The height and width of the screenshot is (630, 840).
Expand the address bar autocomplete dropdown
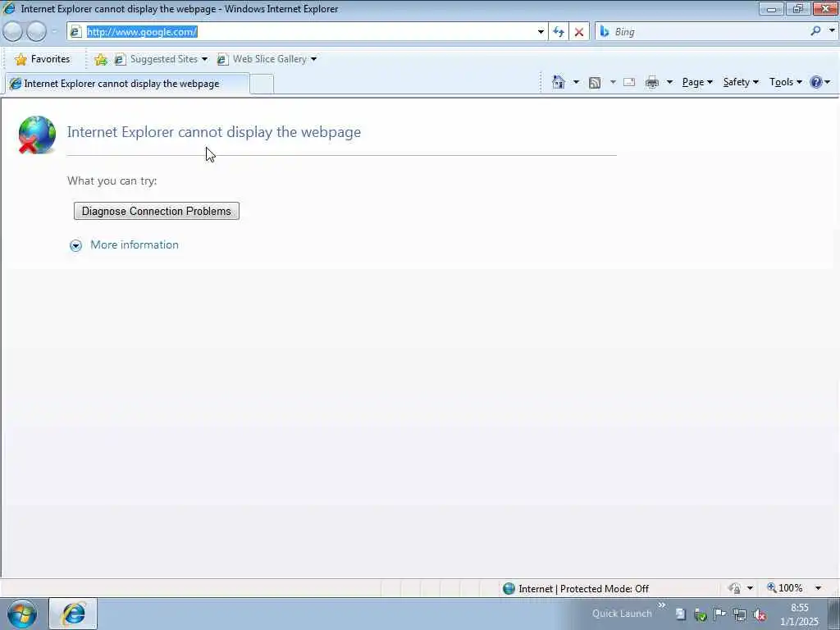[541, 32]
